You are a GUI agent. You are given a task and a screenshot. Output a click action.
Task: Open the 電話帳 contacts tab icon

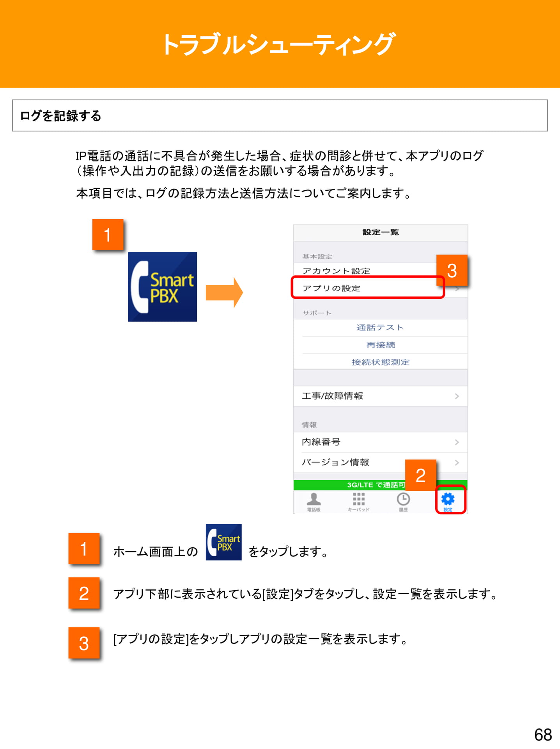[x=314, y=499]
